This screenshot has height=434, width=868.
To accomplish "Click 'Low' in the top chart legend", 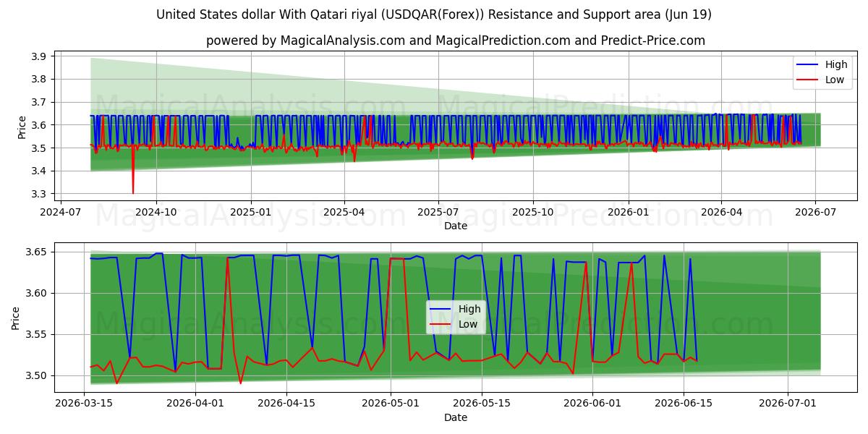I will tap(835, 80).
